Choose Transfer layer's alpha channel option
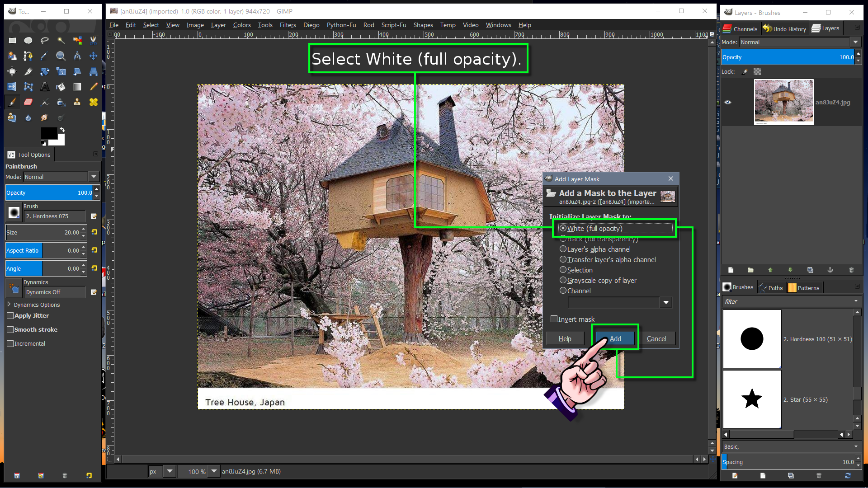 (x=608, y=260)
